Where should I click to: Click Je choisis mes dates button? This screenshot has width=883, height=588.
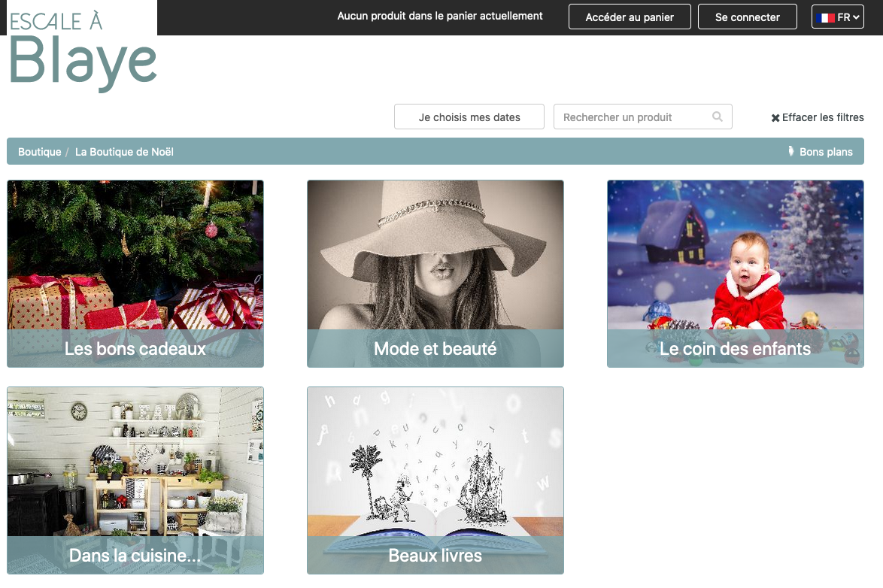click(469, 117)
